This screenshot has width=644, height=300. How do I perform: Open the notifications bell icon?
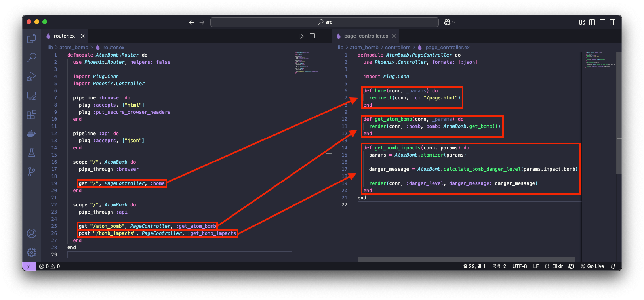(x=614, y=266)
